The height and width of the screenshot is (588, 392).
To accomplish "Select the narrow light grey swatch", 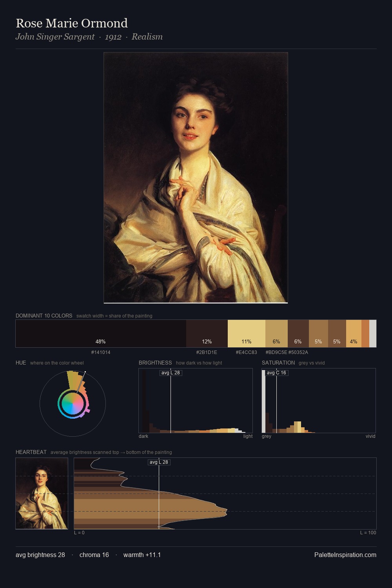I will [x=373, y=334].
